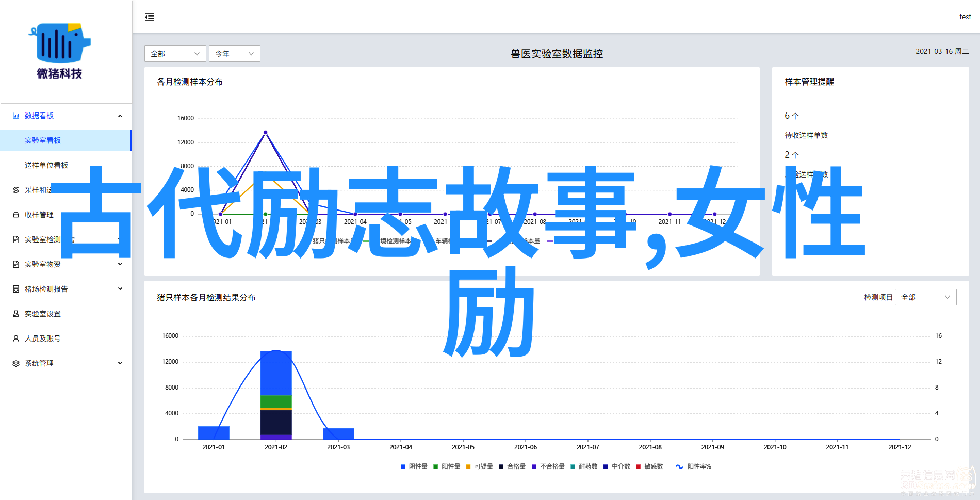Image resolution: width=980 pixels, height=500 pixels.
Task: Click the 6 个 pending count
Action: tap(792, 116)
